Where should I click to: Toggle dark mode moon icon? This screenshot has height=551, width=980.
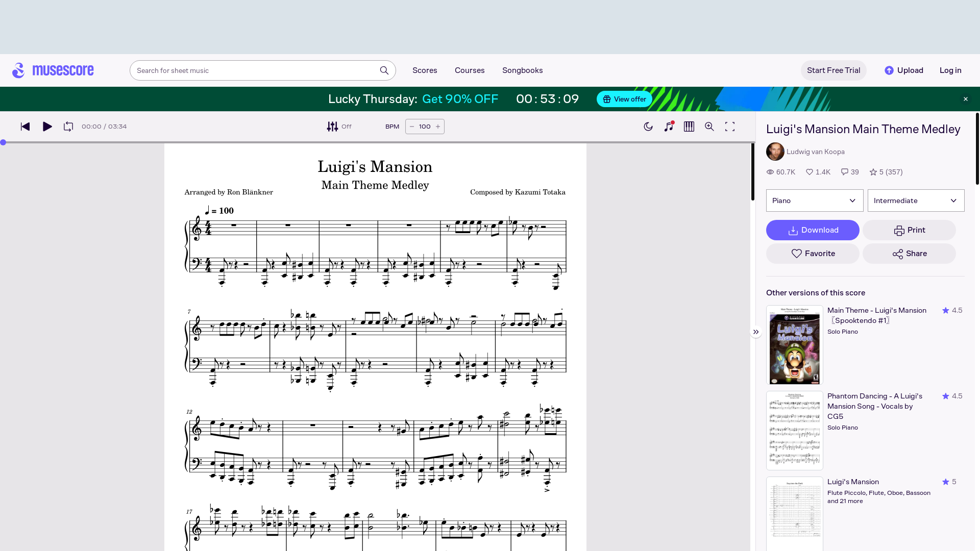[x=648, y=127]
